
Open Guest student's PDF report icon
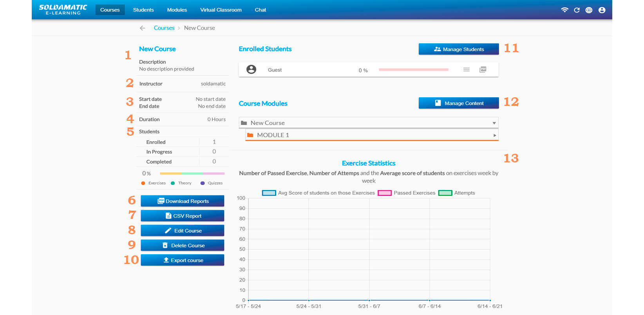pyautogui.click(x=483, y=69)
